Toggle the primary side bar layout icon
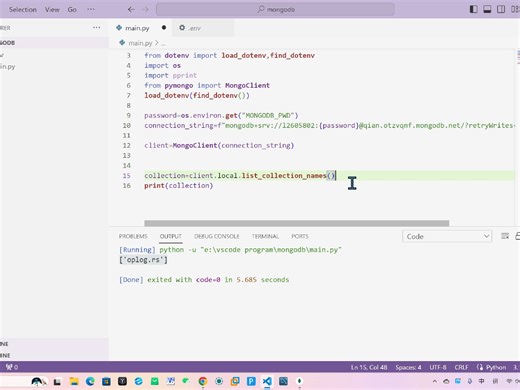Viewport: 520px width, 390px height. click(473, 9)
